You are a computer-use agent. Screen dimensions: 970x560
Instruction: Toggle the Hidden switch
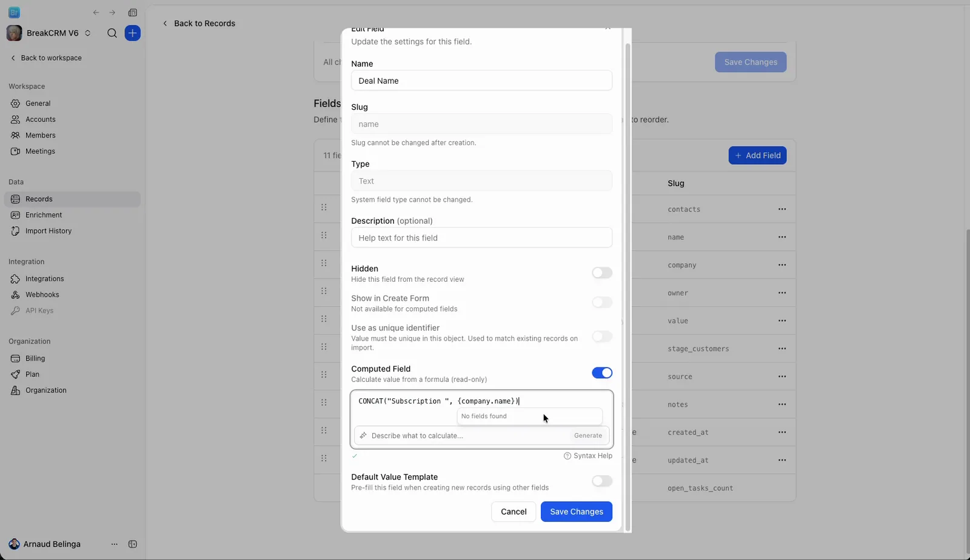602,273
